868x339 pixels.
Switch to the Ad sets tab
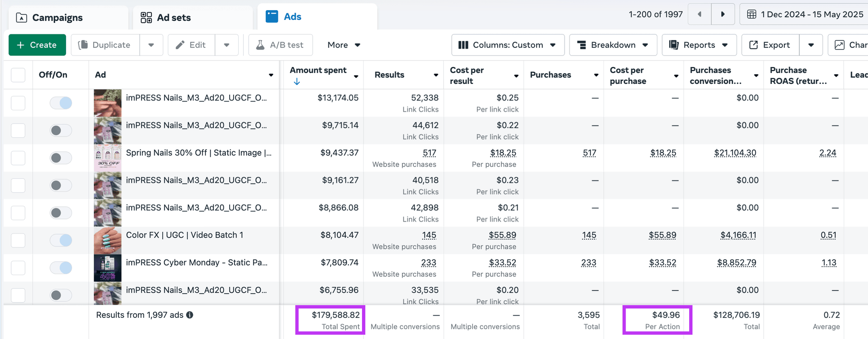[193, 17]
